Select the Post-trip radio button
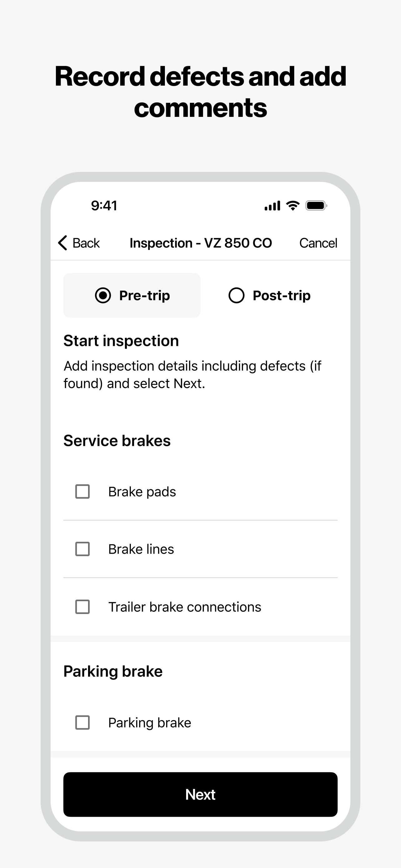 pyautogui.click(x=236, y=296)
